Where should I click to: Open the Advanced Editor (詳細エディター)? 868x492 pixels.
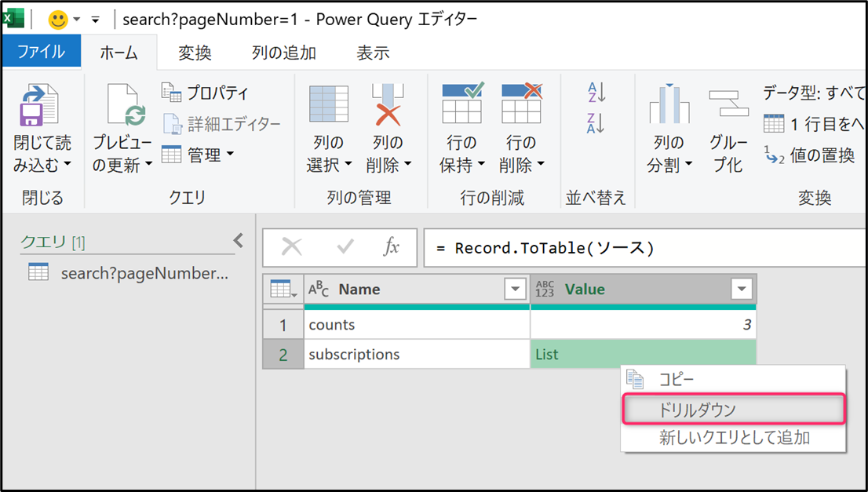[x=221, y=124]
